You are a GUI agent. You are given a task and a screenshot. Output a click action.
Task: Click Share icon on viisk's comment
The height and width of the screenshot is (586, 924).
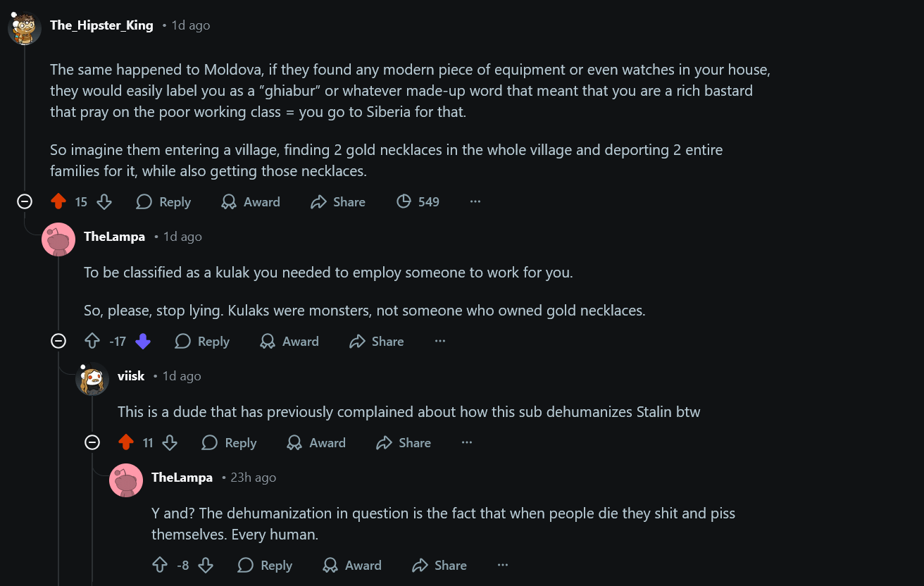[384, 443]
